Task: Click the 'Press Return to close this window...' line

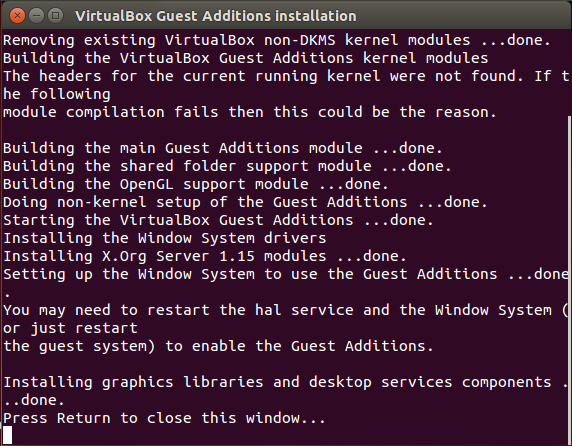Action: 164,418
